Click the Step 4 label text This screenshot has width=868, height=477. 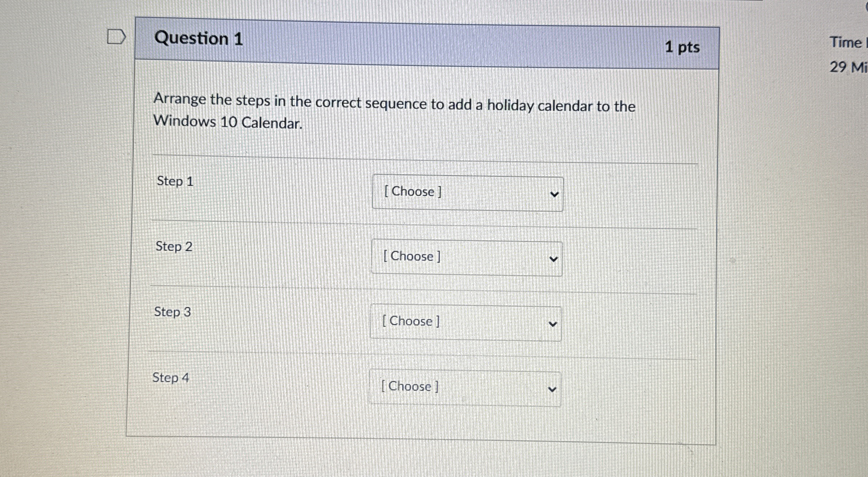[x=171, y=378]
